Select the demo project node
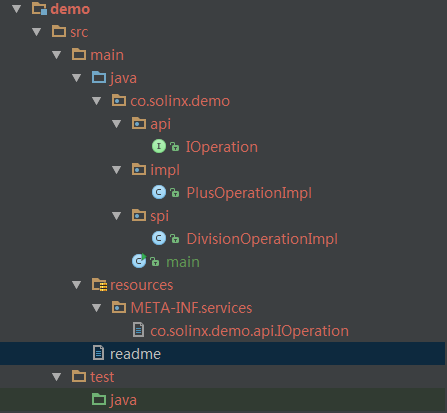This screenshot has height=413, width=447. (x=70, y=9)
